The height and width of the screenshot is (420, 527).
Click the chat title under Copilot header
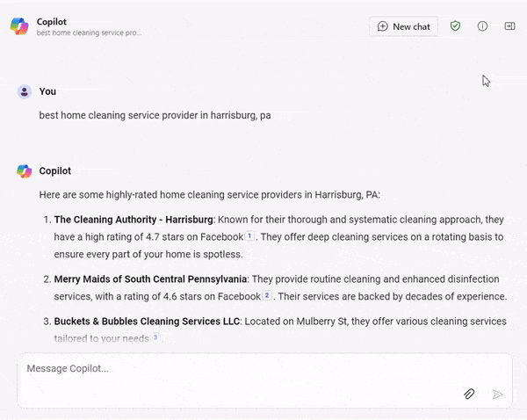[89, 33]
